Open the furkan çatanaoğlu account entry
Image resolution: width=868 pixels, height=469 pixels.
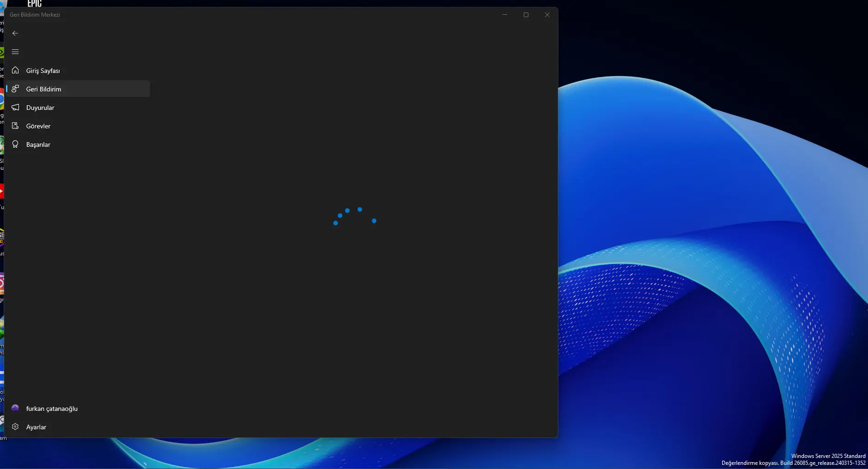click(x=78, y=408)
